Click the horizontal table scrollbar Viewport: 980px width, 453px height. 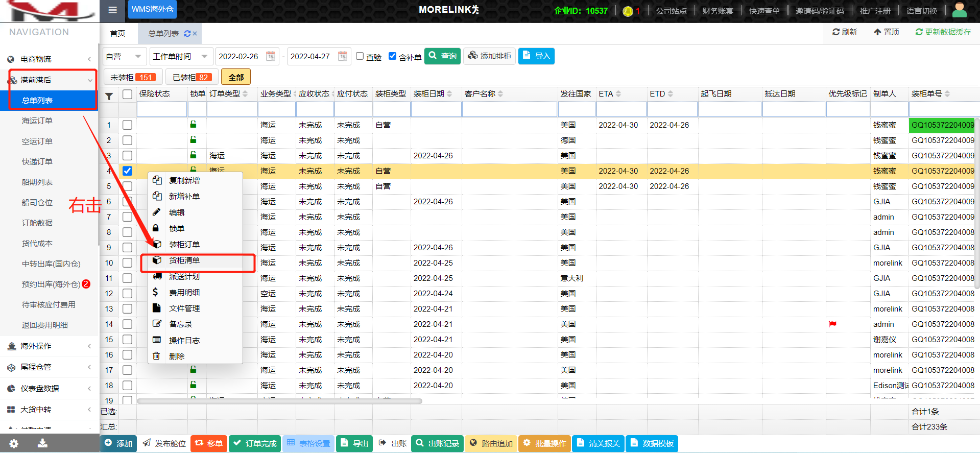tap(279, 401)
